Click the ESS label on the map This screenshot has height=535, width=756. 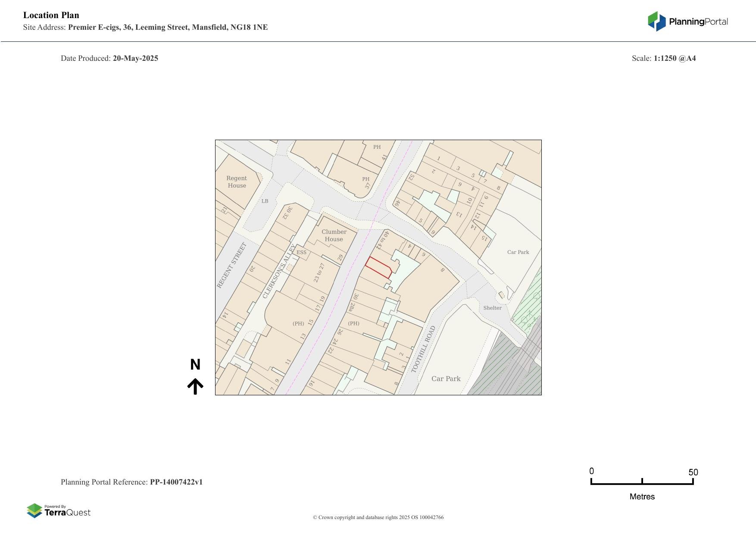coord(301,253)
